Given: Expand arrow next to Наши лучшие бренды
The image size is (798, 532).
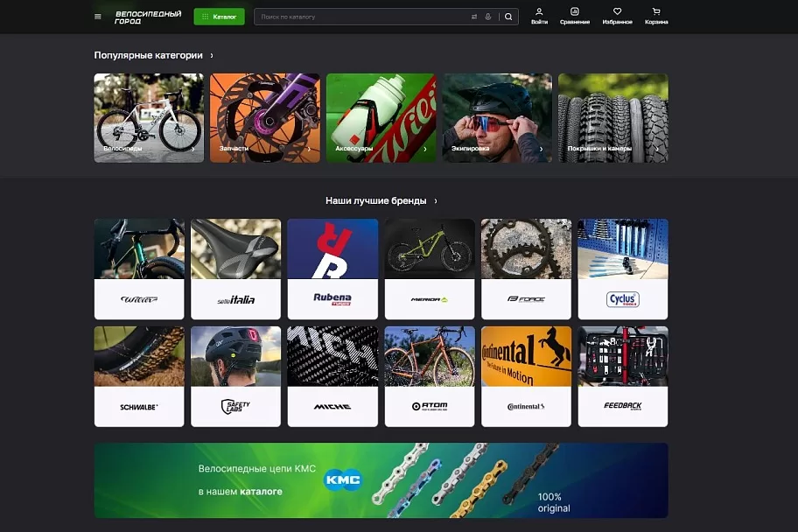Looking at the screenshot, I should click(x=436, y=201).
